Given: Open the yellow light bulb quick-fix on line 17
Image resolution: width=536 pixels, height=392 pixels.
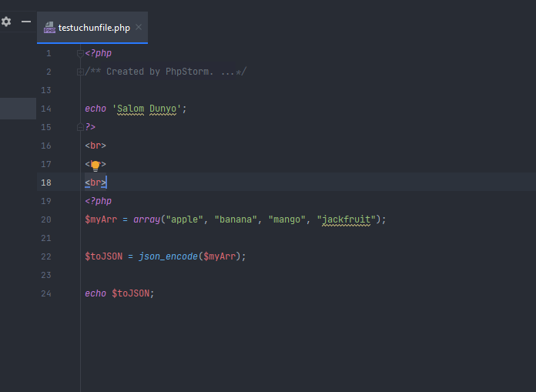Looking at the screenshot, I should (x=95, y=166).
